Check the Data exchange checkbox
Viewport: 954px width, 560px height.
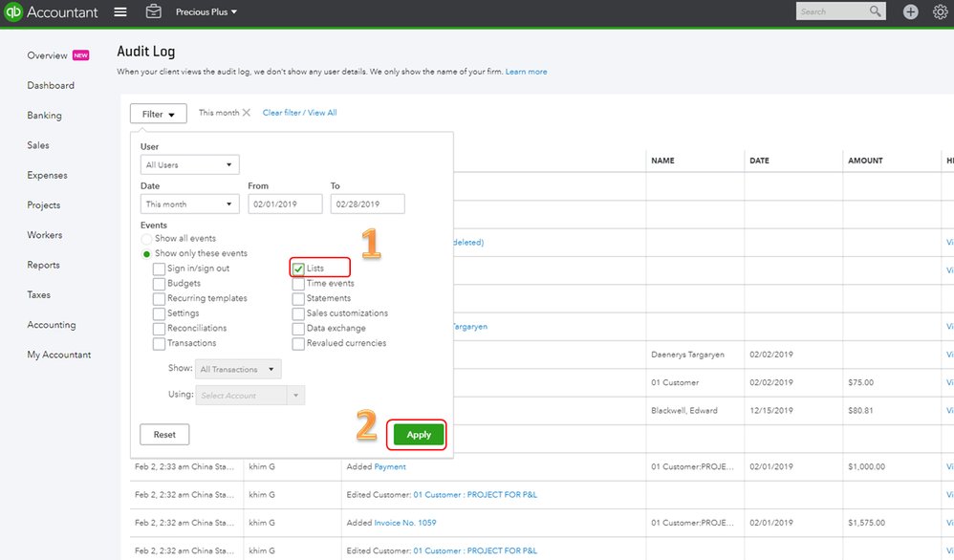pos(298,329)
